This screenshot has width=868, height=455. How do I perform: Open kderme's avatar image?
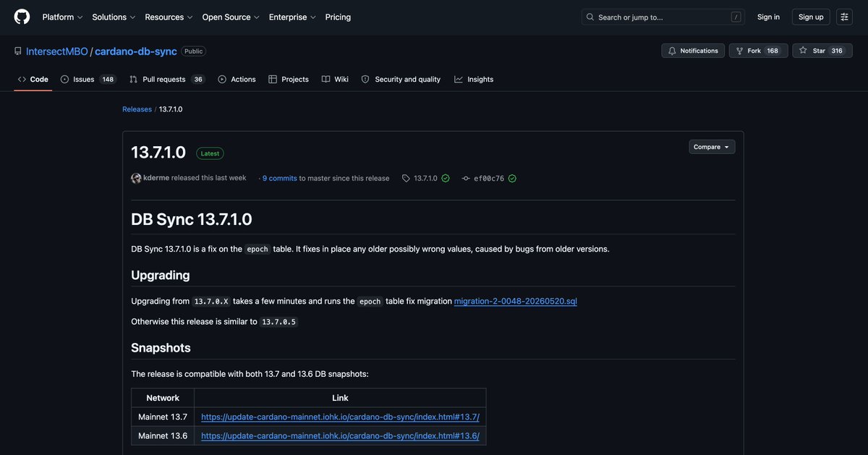[x=136, y=178]
